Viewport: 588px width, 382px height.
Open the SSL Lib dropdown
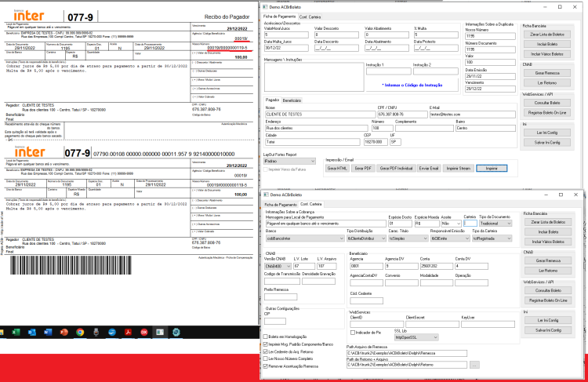pyautogui.click(x=416, y=337)
